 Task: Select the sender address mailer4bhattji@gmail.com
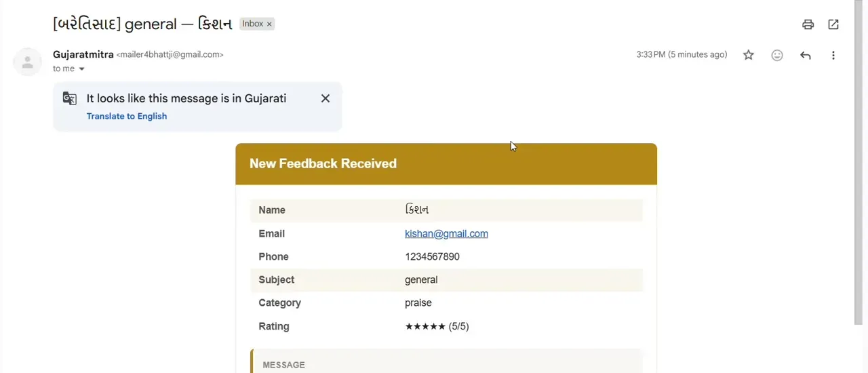170,54
